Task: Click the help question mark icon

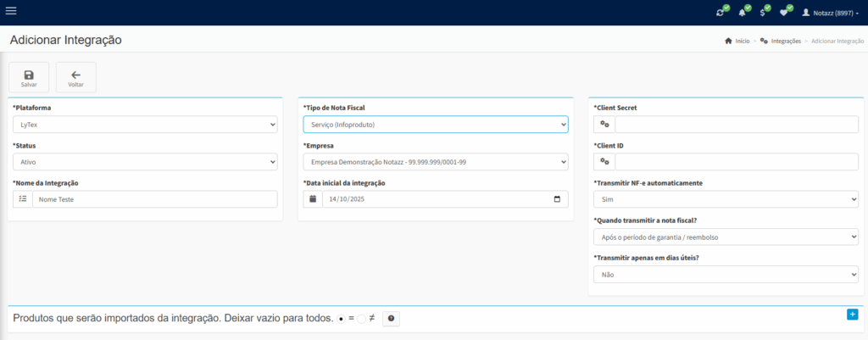Action: [x=391, y=318]
